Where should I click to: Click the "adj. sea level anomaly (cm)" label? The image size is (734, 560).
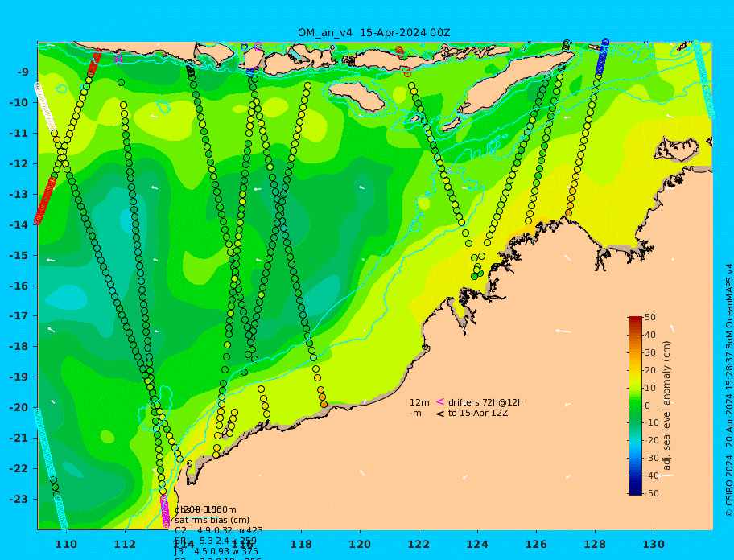coord(666,406)
